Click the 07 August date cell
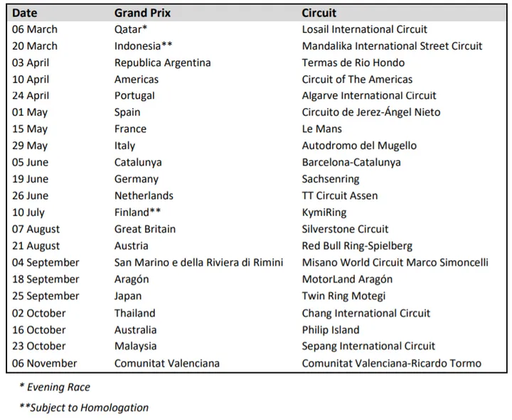Viewport: 512px width, 420px height. click(x=36, y=229)
